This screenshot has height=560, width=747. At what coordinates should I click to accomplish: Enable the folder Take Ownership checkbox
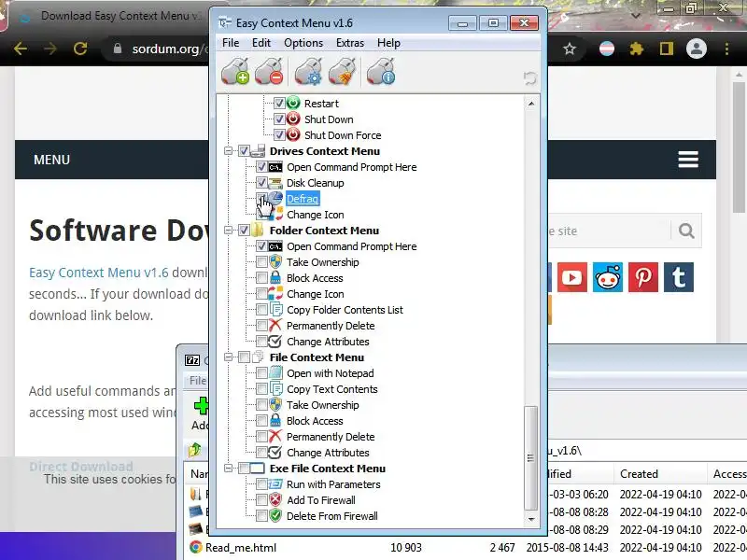(x=261, y=262)
